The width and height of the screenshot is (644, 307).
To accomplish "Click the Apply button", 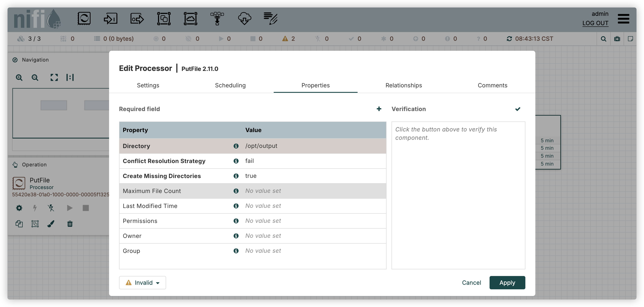I will [507, 282].
